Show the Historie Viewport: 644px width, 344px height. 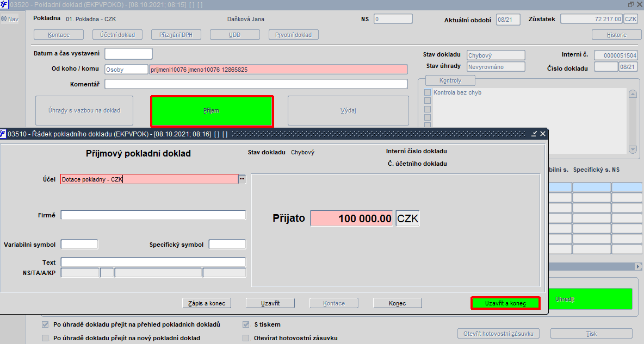616,35
